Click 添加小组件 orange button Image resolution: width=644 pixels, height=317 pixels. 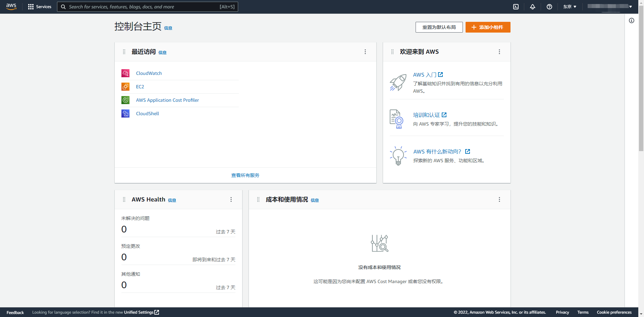pyautogui.click(x=488, y=27)
